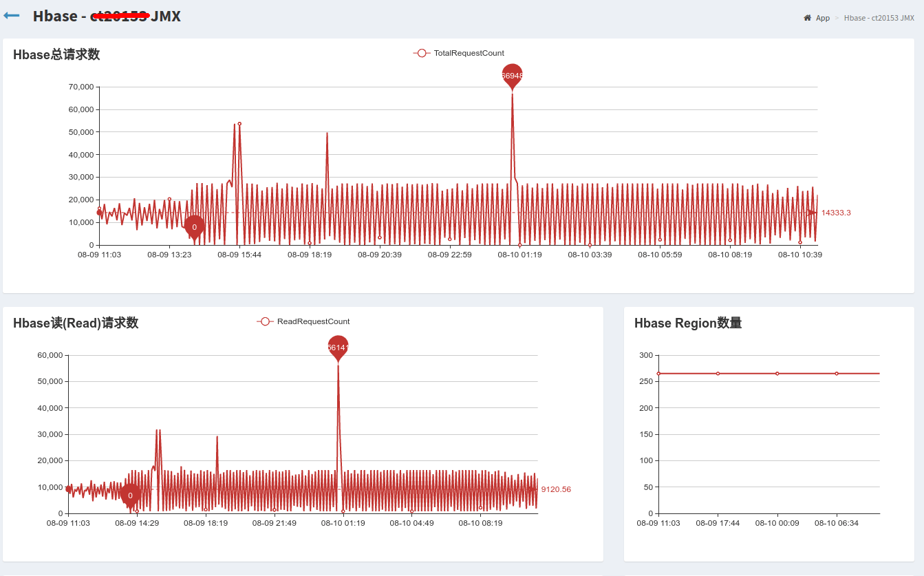The image size is (924, 576).
Task: Click the Hbase总请求数 chart title
Action: pos(56,54)
